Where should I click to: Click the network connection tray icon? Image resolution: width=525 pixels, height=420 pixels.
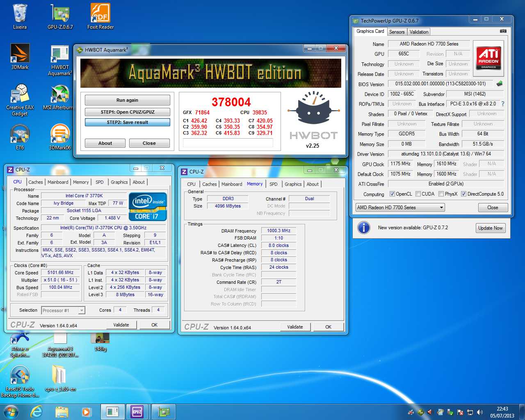(470, 412)
